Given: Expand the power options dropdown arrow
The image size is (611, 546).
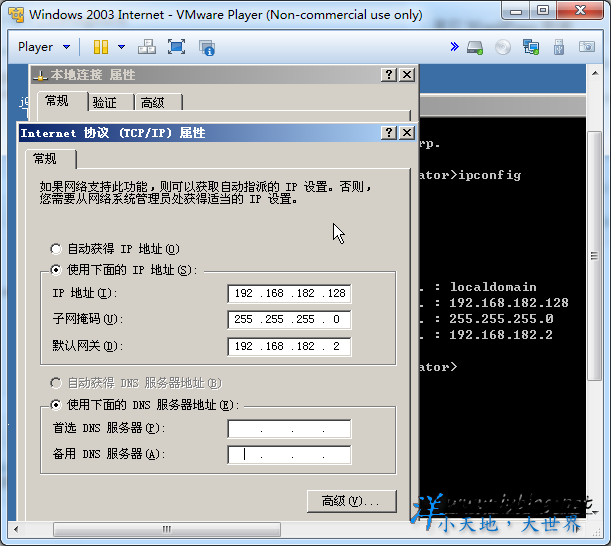Looking at the screenshot, I should tap(122, 47).
